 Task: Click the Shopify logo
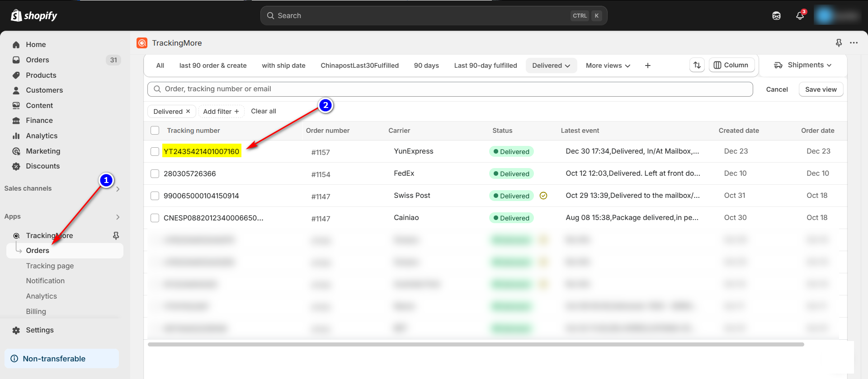34,16
